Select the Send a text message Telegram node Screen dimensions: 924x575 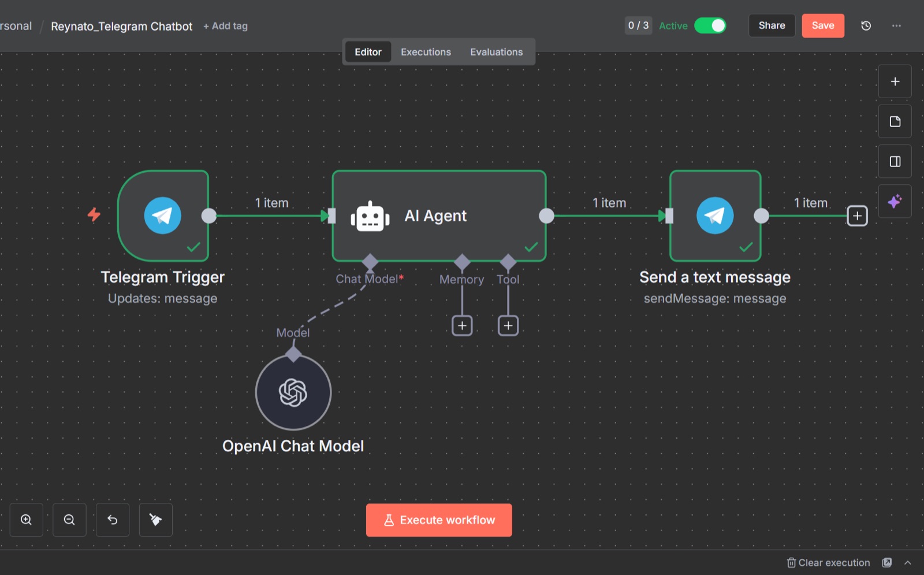coord(715,216)
